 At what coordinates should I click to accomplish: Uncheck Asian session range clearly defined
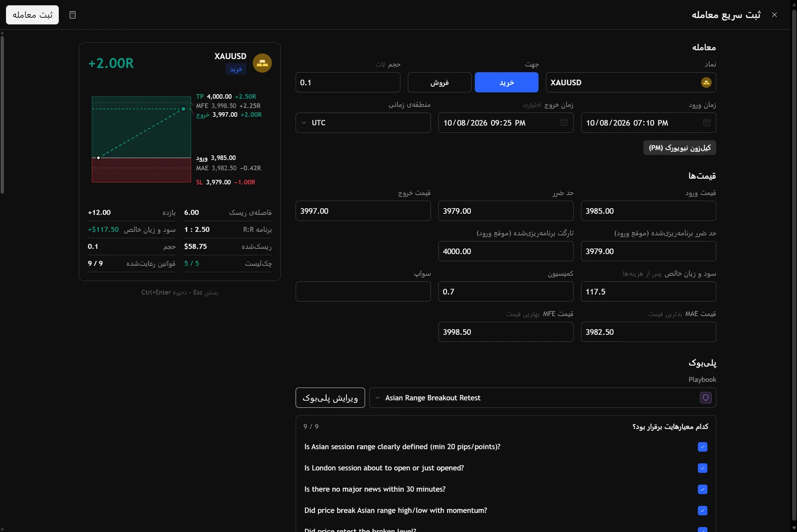[702, 447]
